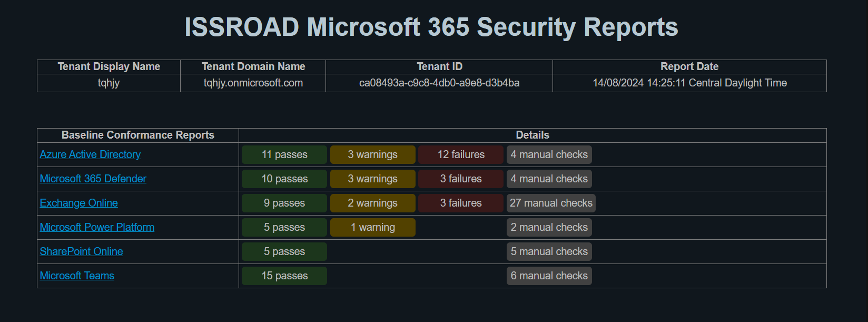Click Power Platform's '5 passes' badge
The image size is (868, 322).
click(x=284, y=227)
